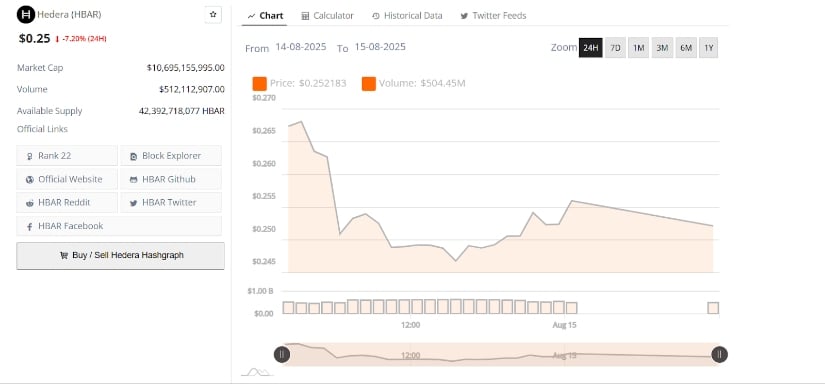Grab the right range slider handle
825x384 pixels.
pyautogui.click(x=719, y=355)
